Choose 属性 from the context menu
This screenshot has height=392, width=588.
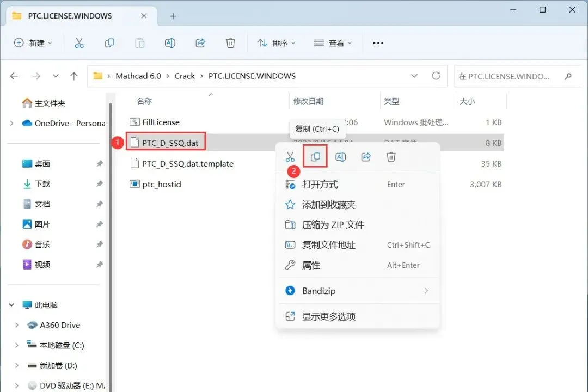pos(358,265)
